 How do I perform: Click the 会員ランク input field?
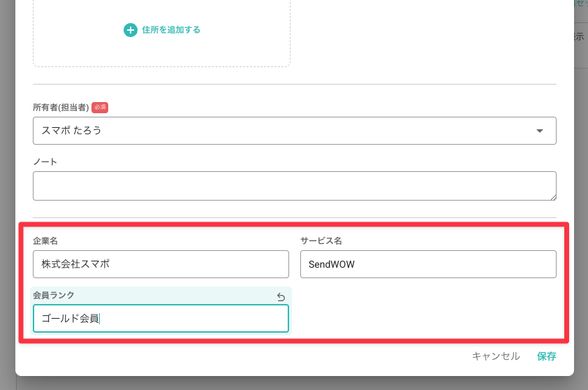[161, 319]
